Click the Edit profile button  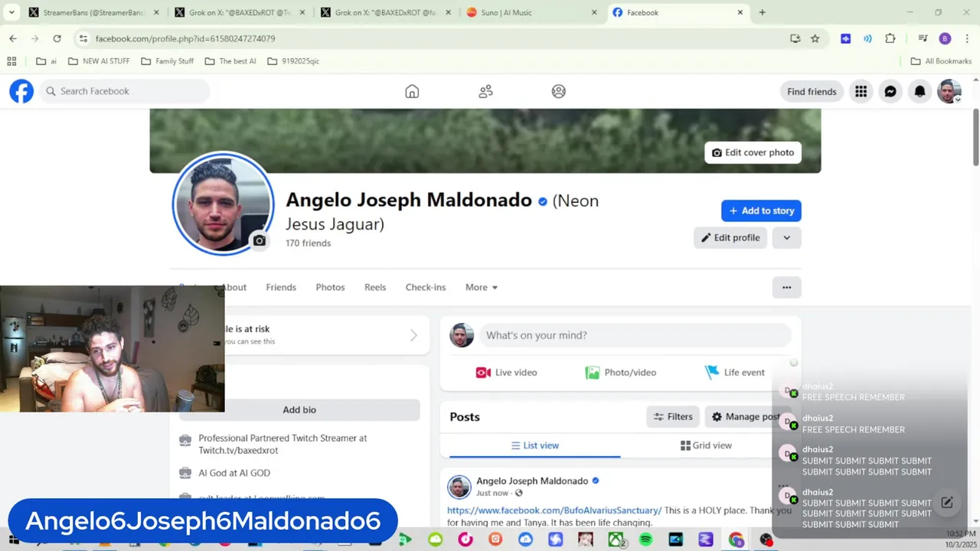click(x=730, y=238)
